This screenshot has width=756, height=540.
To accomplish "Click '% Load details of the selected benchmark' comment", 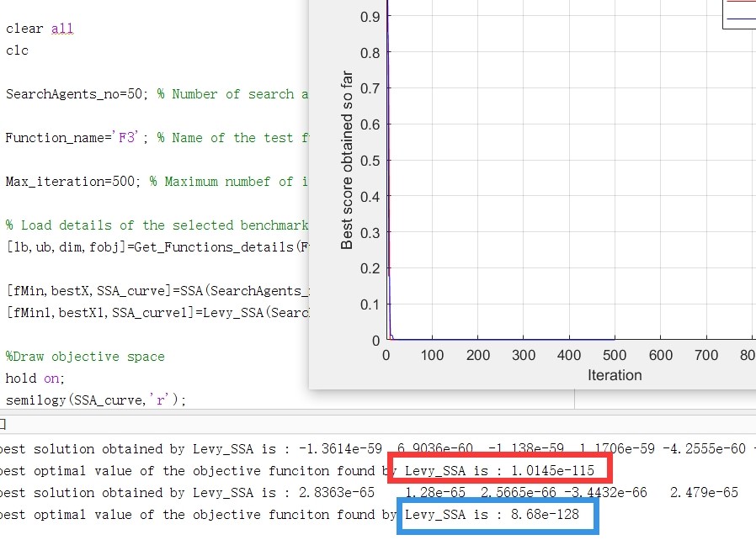I will tap(157, 225).
